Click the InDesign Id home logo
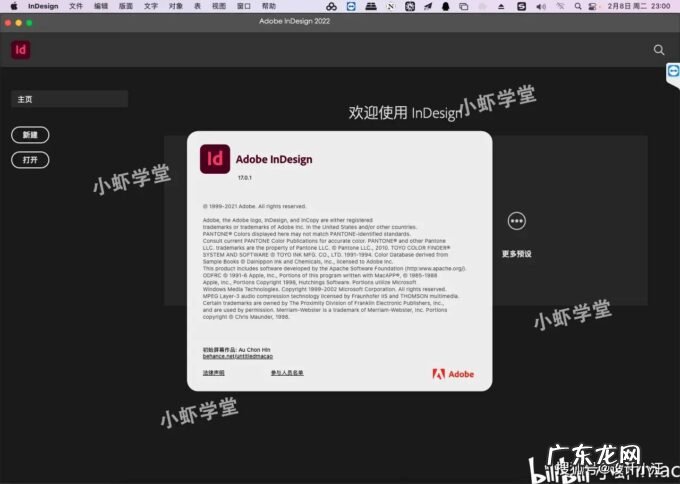Screen dimensions: 680x484 [x=20, y=50]
